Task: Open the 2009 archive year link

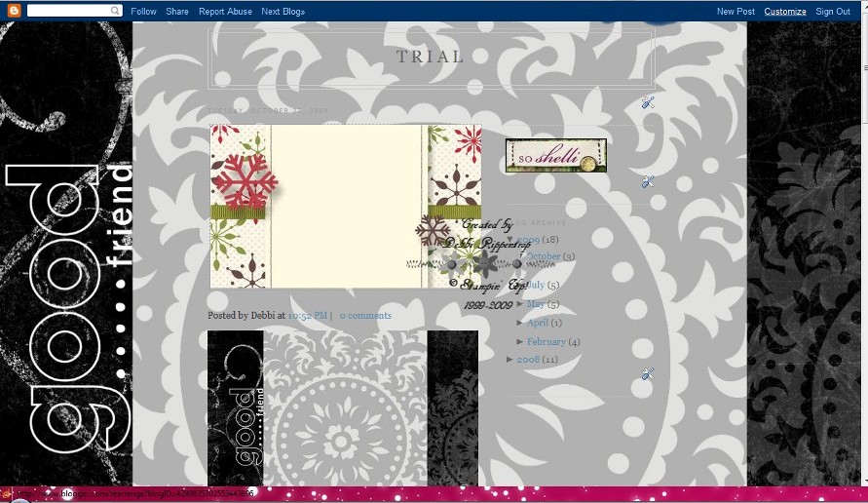Action: [x=528, y=240]
